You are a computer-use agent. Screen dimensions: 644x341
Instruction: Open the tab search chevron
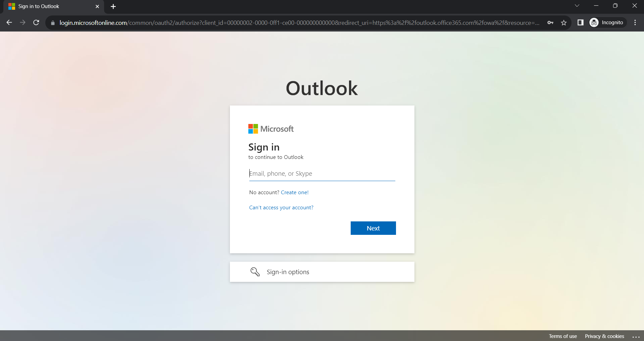click(x=577, y=5)
